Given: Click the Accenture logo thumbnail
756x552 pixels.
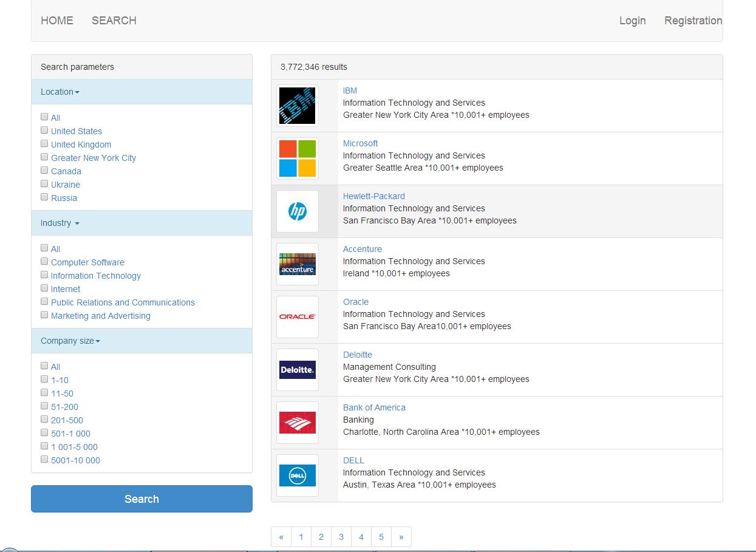Looking at the screenshot, I should coord(297,264).
